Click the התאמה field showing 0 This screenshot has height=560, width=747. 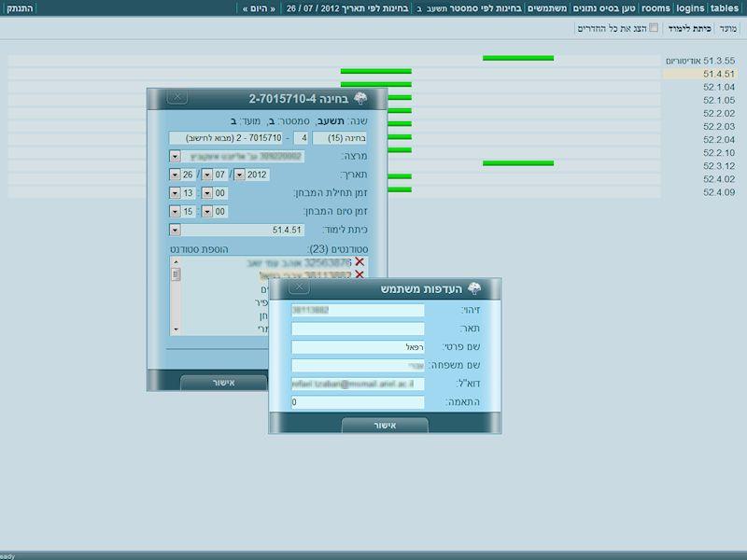click(x=358, y=402)
